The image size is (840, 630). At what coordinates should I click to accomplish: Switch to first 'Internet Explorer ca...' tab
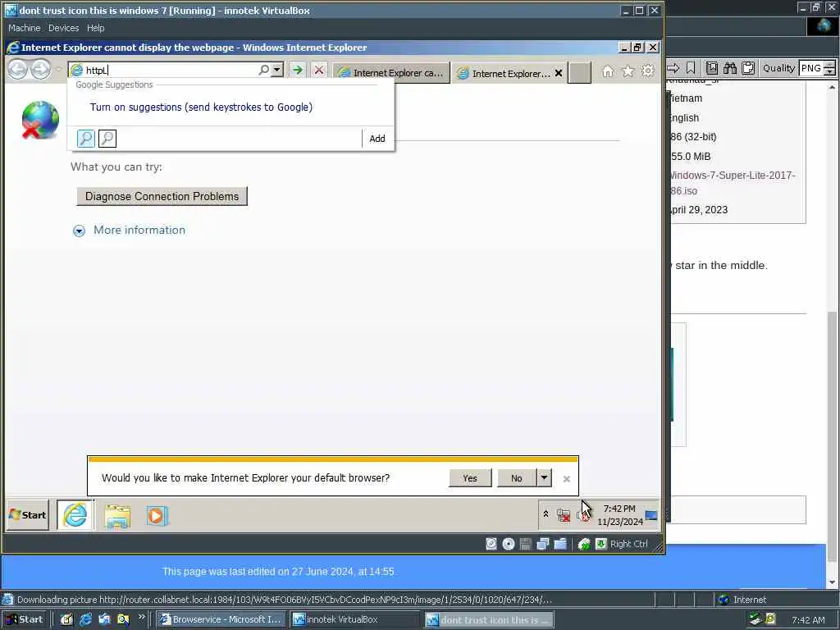[x=391, y=73]
